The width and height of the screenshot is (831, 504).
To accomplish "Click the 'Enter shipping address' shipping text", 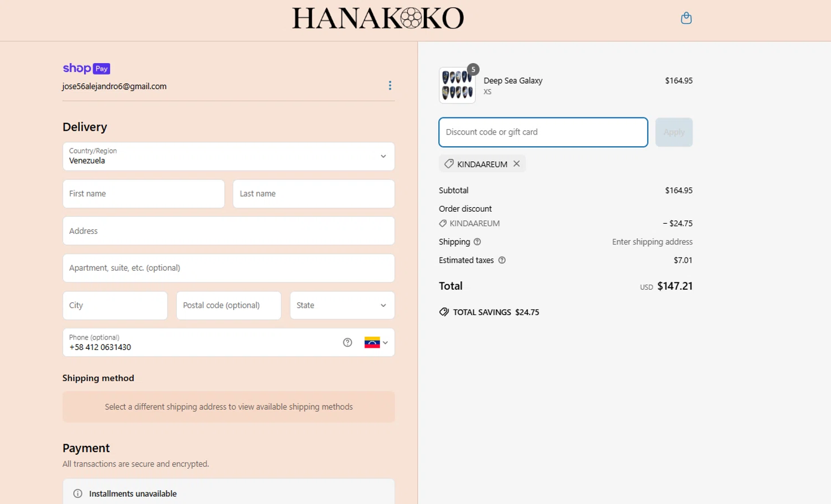I will pyautogui.click(x=652, y=242).
